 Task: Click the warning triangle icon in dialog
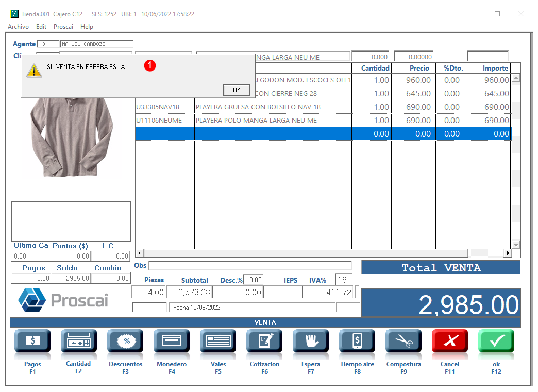(34, 70)
